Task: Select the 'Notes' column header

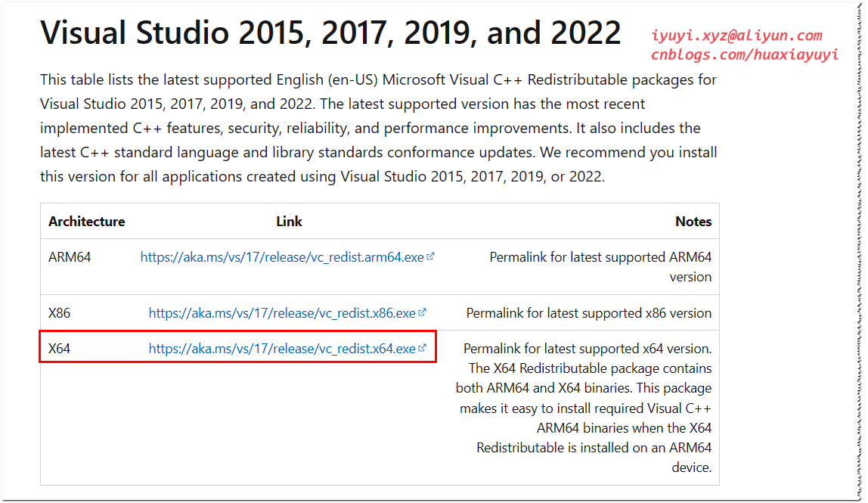Action: pos(693,222)
